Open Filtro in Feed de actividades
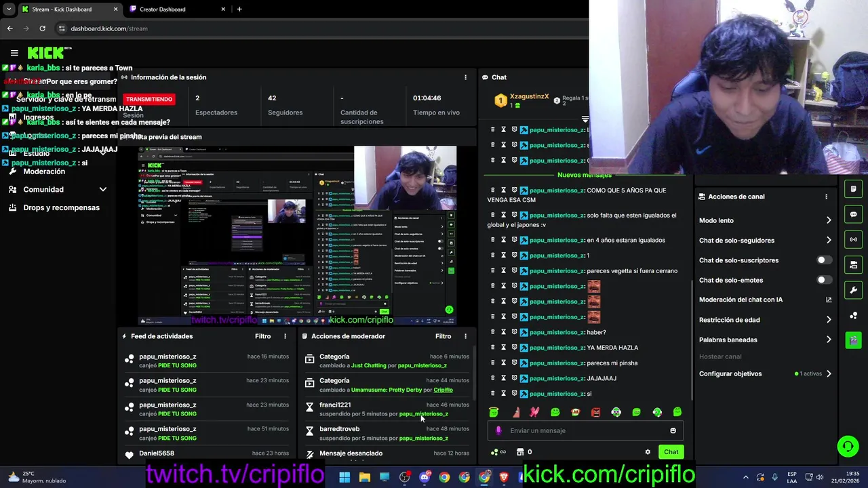 click(262, 336)
